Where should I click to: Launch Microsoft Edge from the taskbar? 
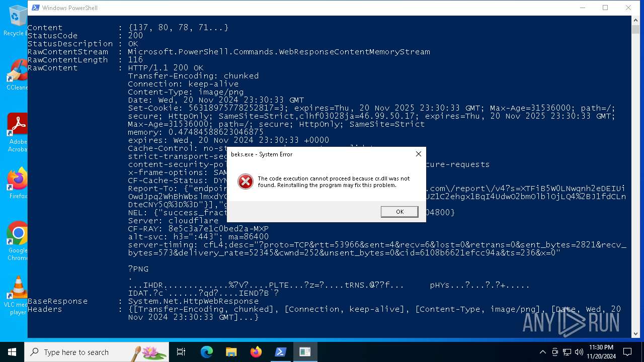[206, 352]
